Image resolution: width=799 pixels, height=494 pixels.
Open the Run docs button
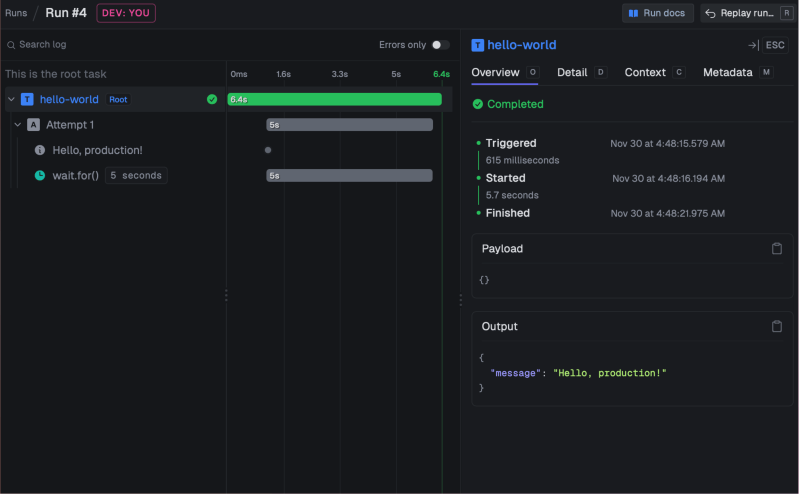657,13
